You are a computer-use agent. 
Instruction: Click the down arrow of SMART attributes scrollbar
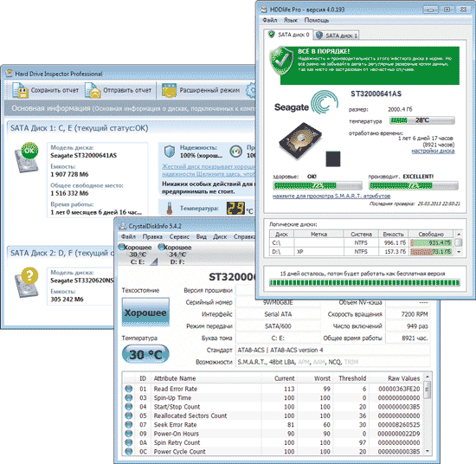point(428,451)
